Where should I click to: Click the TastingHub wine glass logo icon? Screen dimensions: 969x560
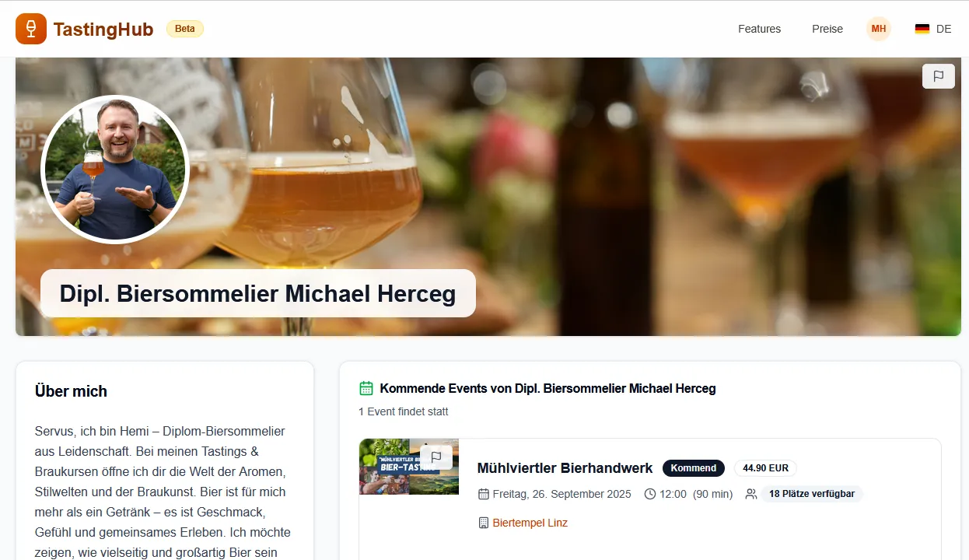pos(31,29)
